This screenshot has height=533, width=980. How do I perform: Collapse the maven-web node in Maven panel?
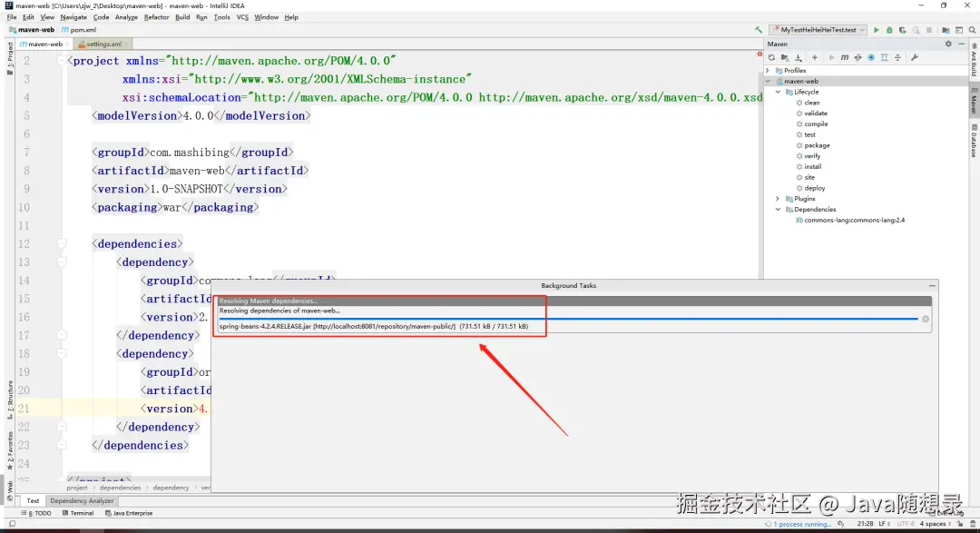(x=769, y=82)
